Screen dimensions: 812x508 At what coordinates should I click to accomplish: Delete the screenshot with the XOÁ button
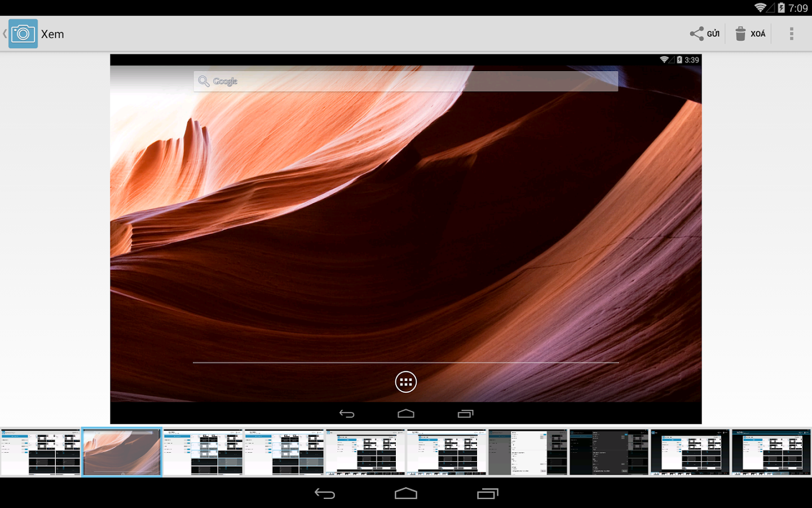(750, 34)
